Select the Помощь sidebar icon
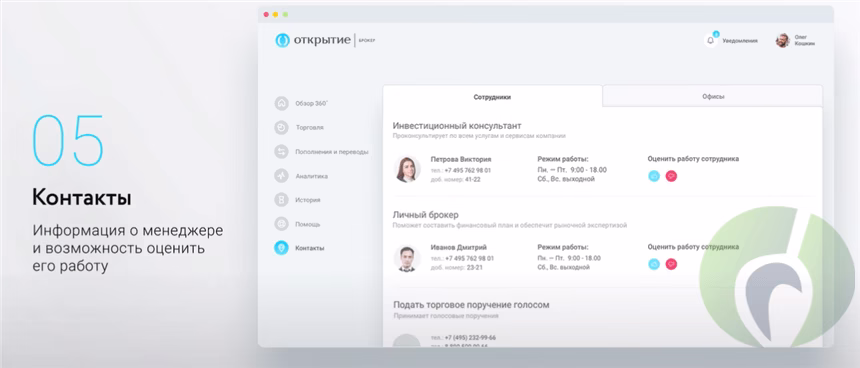 (281, 224)
